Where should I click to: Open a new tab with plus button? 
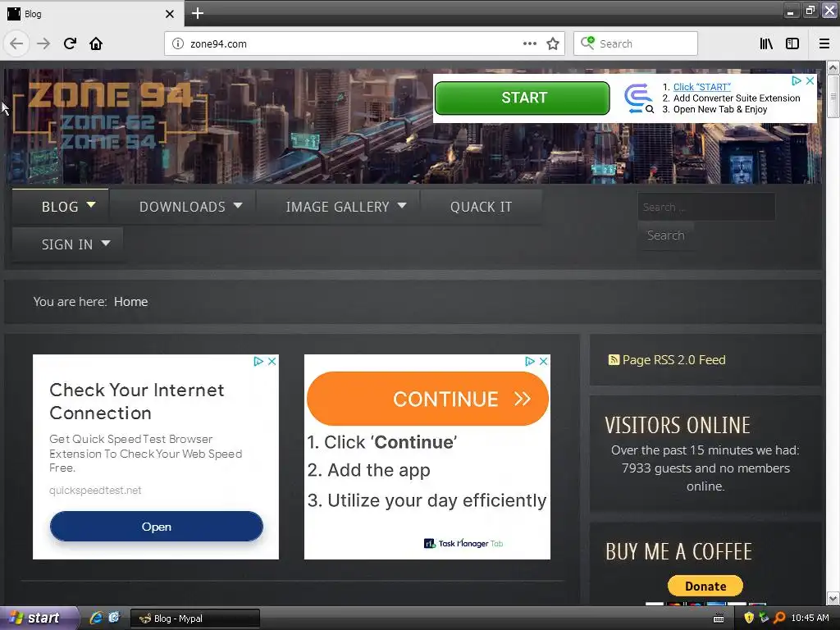198,13
